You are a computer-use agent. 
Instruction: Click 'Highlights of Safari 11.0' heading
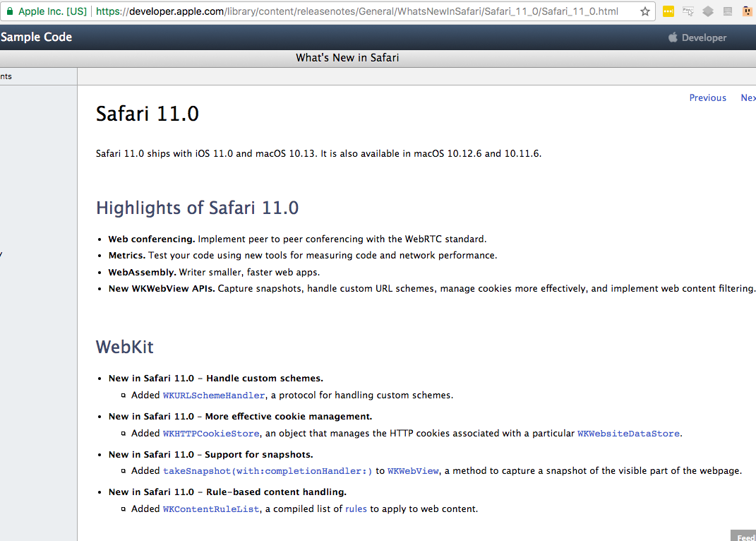tap(197, 208)
